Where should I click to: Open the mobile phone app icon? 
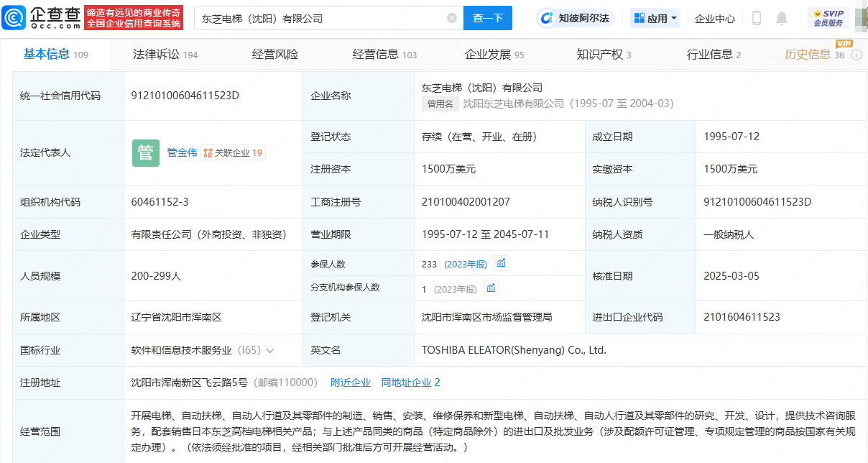click(x=757, y=18)
